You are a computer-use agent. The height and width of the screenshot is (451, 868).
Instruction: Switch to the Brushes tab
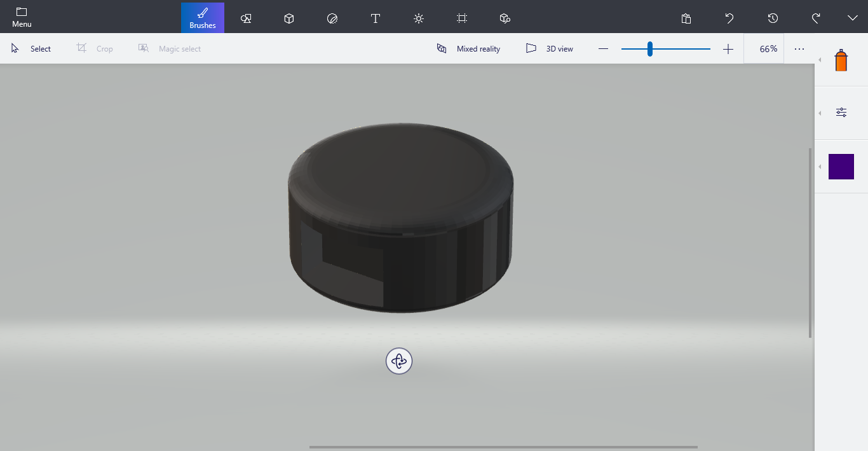pos(202,18)
